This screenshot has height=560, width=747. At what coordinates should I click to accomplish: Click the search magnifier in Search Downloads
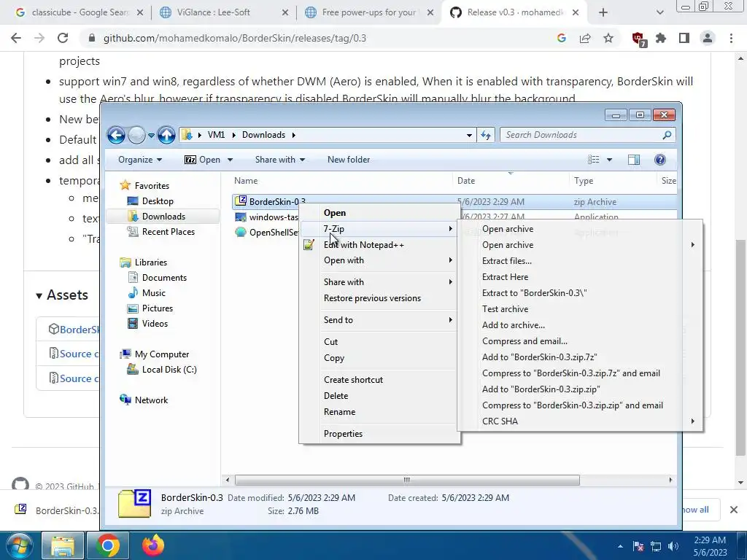point(667,135)
